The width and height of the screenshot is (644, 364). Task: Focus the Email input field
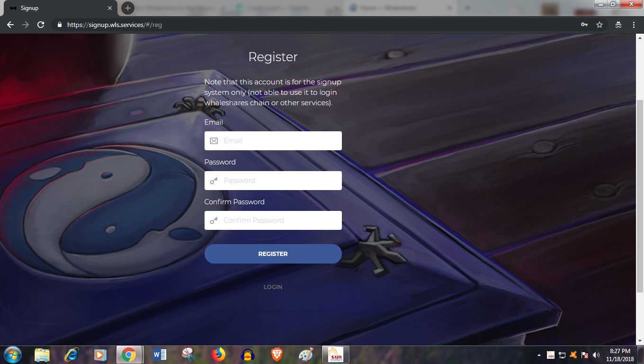coord(273,141)
